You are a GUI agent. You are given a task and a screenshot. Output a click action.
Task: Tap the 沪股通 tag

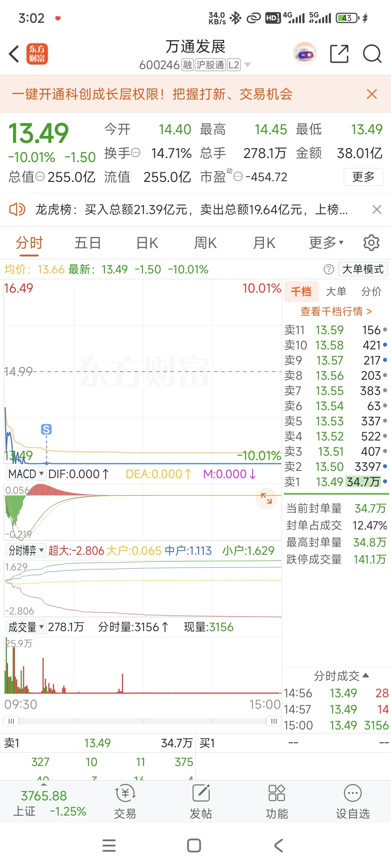click(210, 65)
